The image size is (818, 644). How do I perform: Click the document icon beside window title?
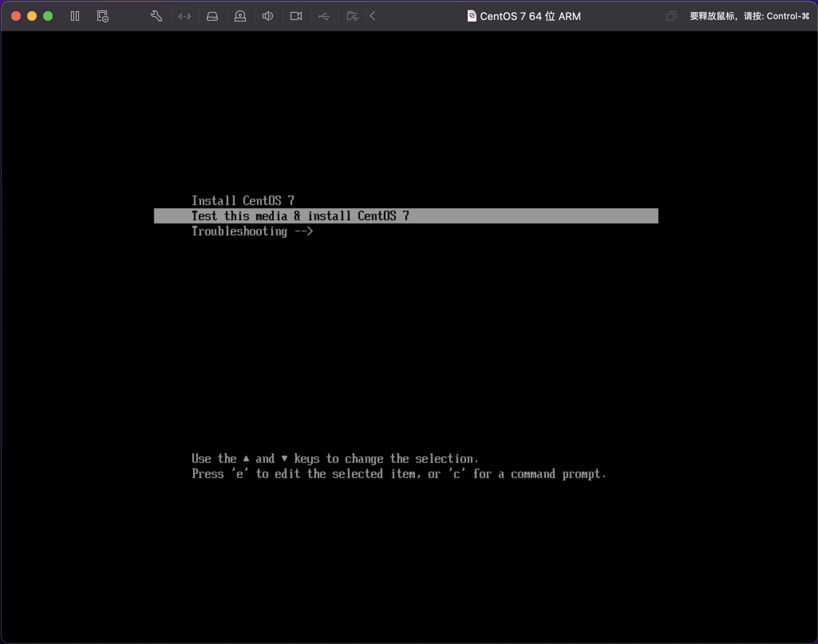click(472, 16)
